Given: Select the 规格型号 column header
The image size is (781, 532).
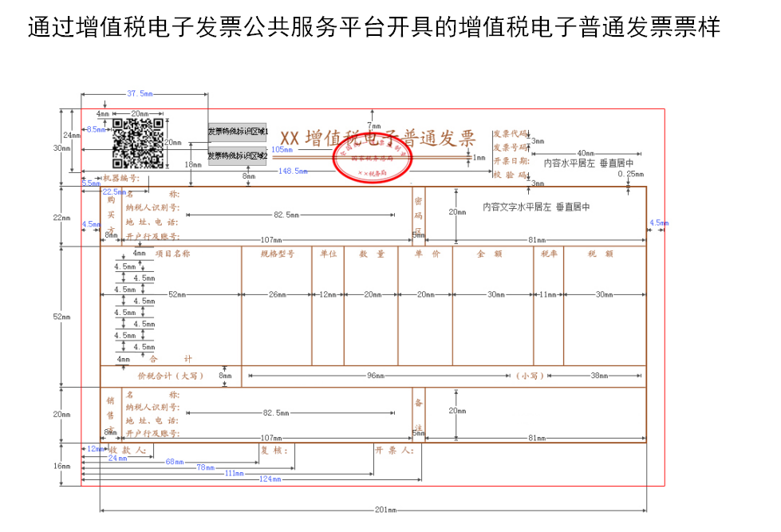Looking at the screenshot, I should coord(277,254).
